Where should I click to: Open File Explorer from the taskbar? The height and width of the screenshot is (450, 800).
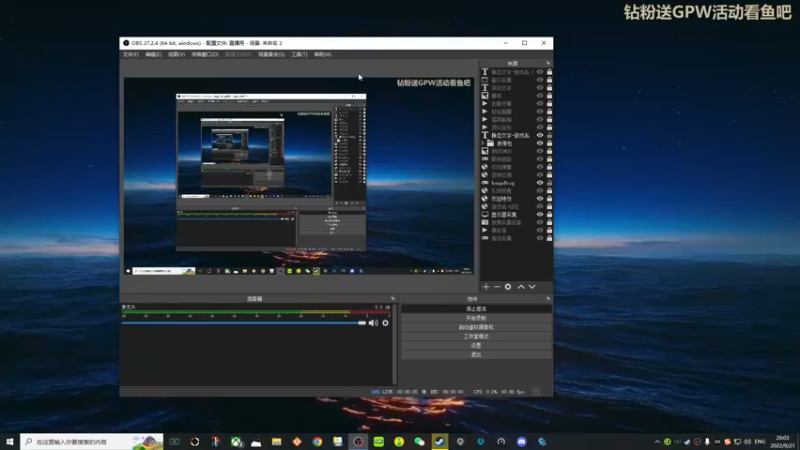click(277, 442)
